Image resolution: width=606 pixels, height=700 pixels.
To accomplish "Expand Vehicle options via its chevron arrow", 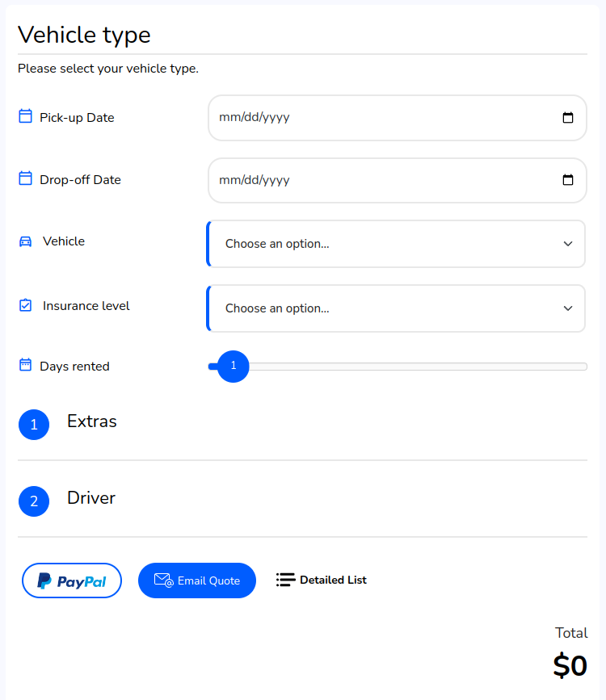I will click(x=567, y=244).
